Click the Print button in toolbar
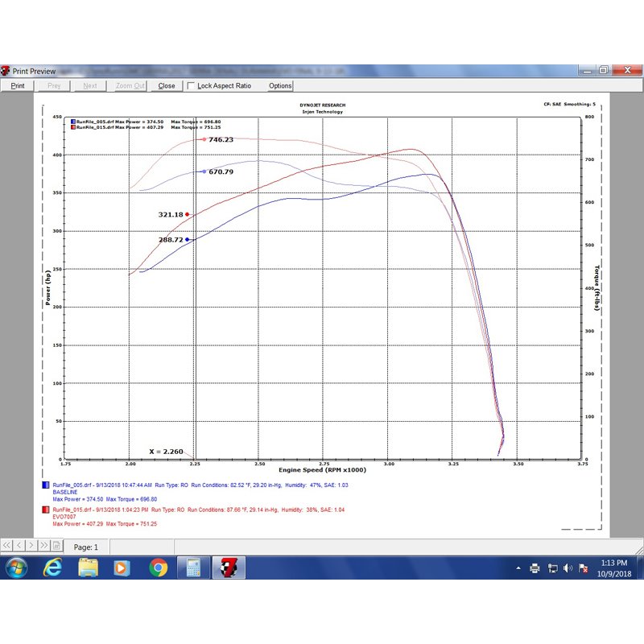This screenshot has height=644, width=644. pyautogui.click(x=17, y=86)
